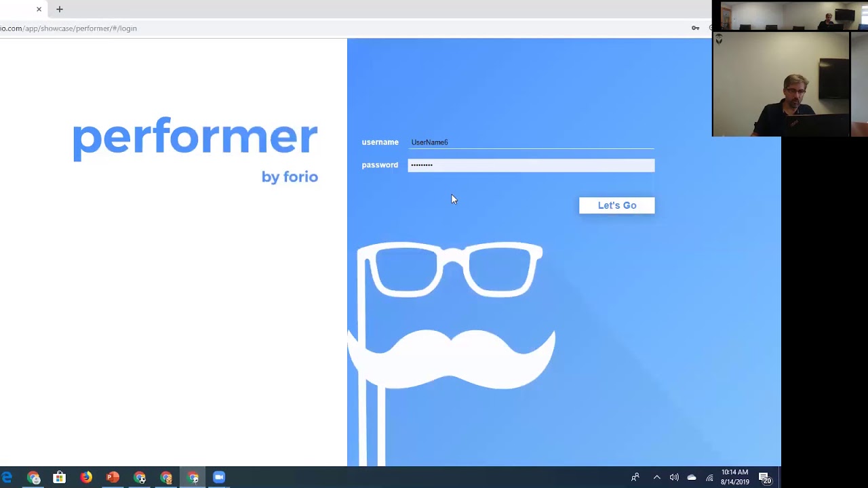Select the browser address bar URL
The width and height of the screenshot is (868, 488).
[68, 28]
